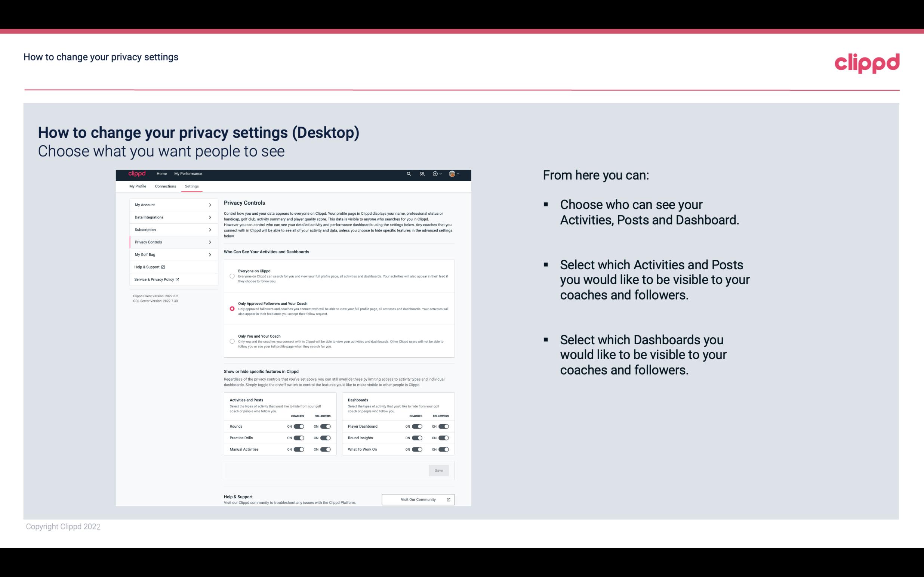Select Only Approved Followers and Your Coach
This screenshot has width=924, height=577.
(x=231, y=308)
